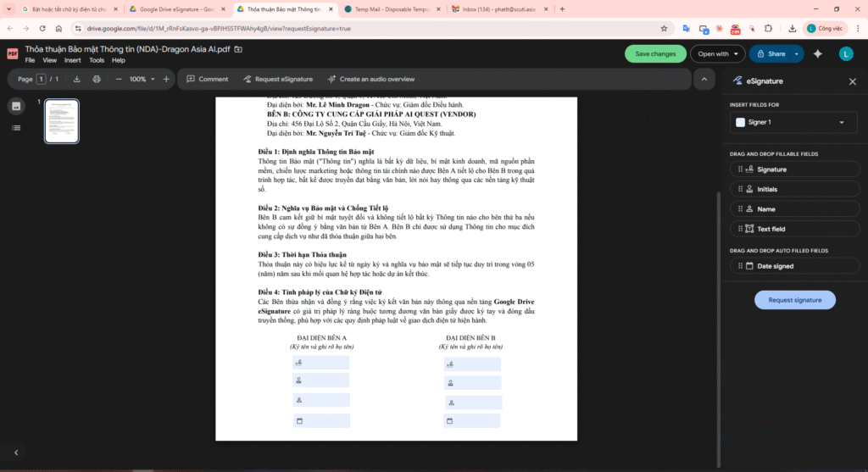Click the Save changes button
The image size is (868, 472).
pos(655,53)
